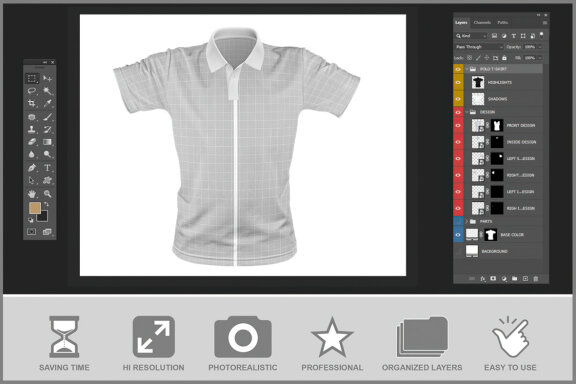Collapse the POLO T-SHIRT group
This screenshot has height=384, width=576.
467,69
